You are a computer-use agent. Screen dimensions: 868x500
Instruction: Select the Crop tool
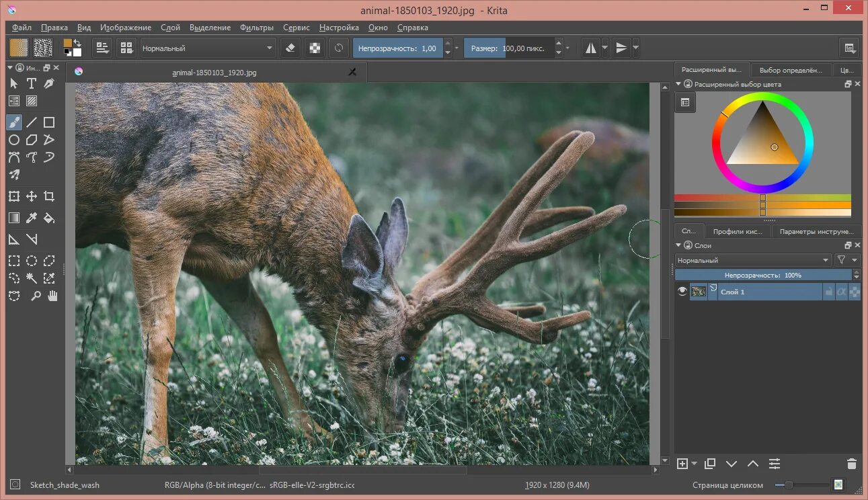click(49, 196)
